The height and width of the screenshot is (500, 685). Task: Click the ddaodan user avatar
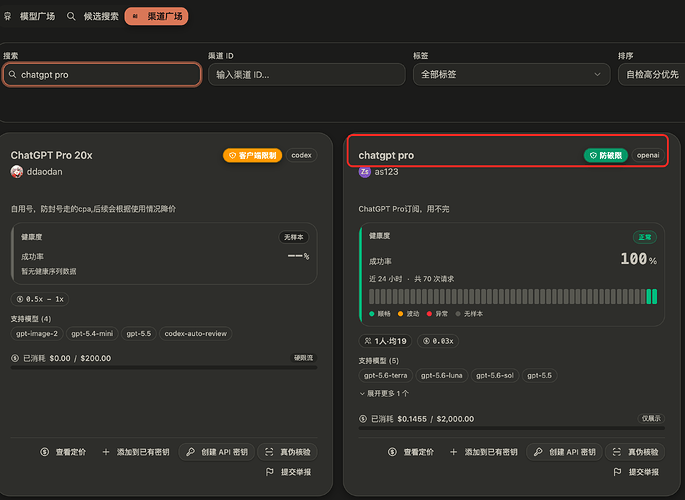pos(17,172)
